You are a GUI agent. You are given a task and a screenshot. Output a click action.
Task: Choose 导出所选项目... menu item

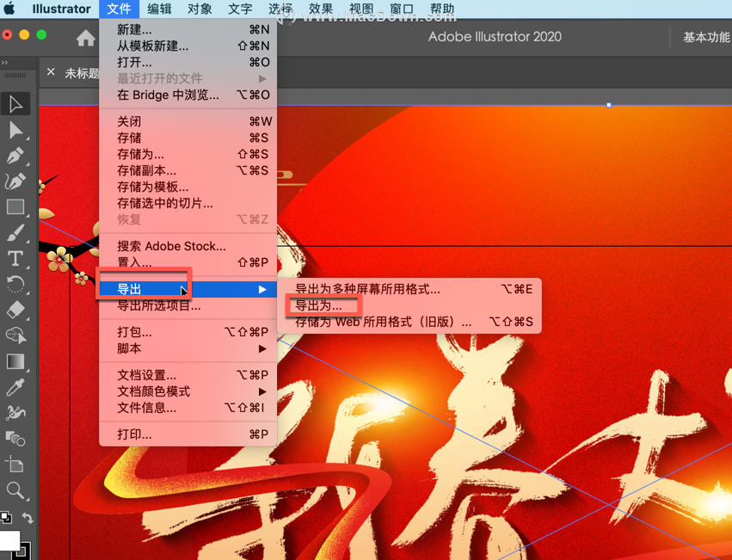(188, 306)
